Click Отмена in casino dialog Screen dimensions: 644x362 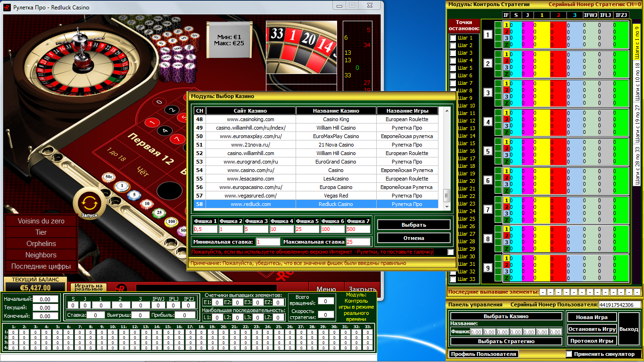click(x=414, y=238)
